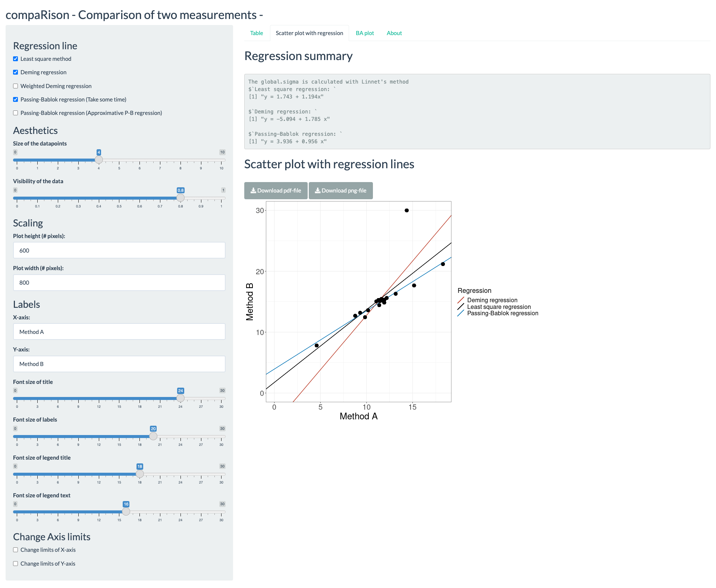The image size is (716, 588).
Task: Click Visibility of the data slider handle
Action: (x=180, y=198)
